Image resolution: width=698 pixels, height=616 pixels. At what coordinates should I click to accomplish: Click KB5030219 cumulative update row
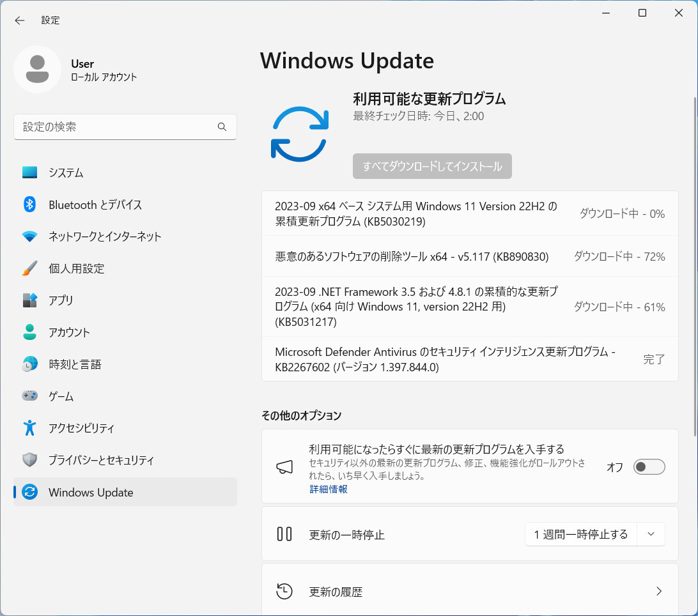click(470, 213)
